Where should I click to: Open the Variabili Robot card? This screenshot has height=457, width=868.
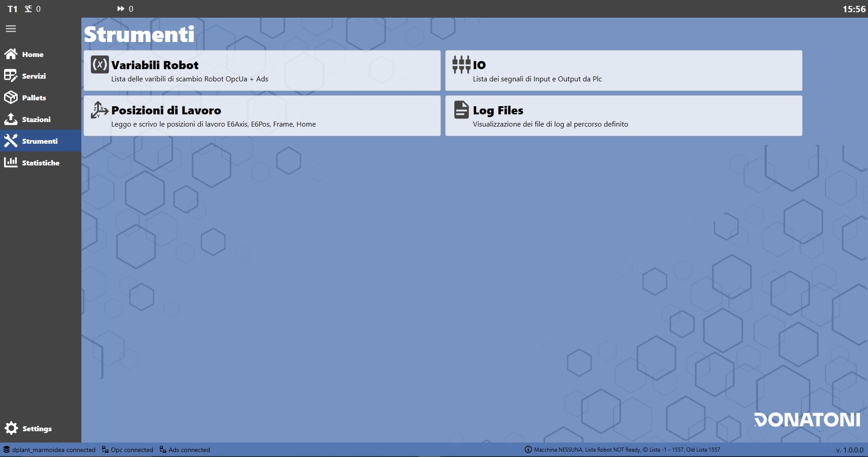(262, 71)
